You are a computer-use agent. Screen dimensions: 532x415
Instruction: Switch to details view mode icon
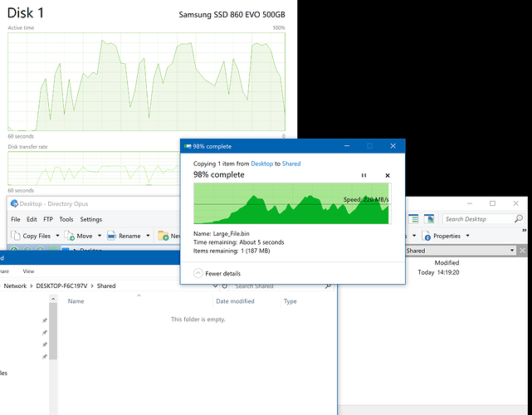413,219
